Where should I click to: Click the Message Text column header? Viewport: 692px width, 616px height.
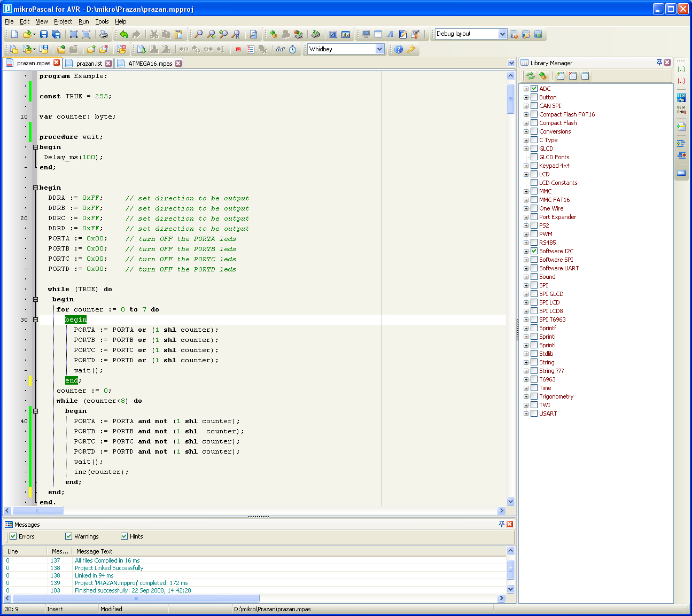(x=94, y=551)
